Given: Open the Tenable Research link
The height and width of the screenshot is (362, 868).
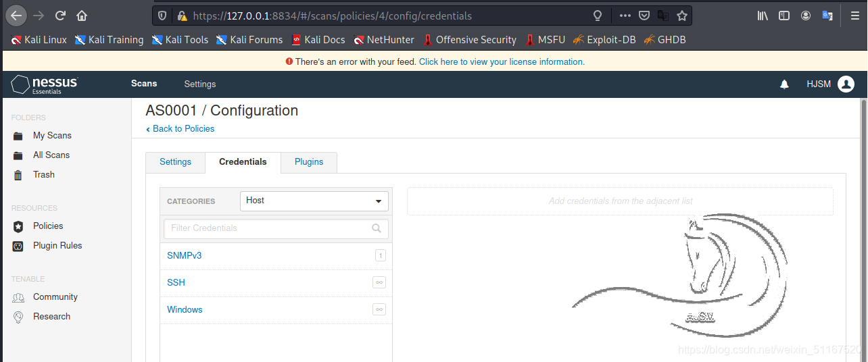Looking at the screenshot, I should tap(51, 317).
